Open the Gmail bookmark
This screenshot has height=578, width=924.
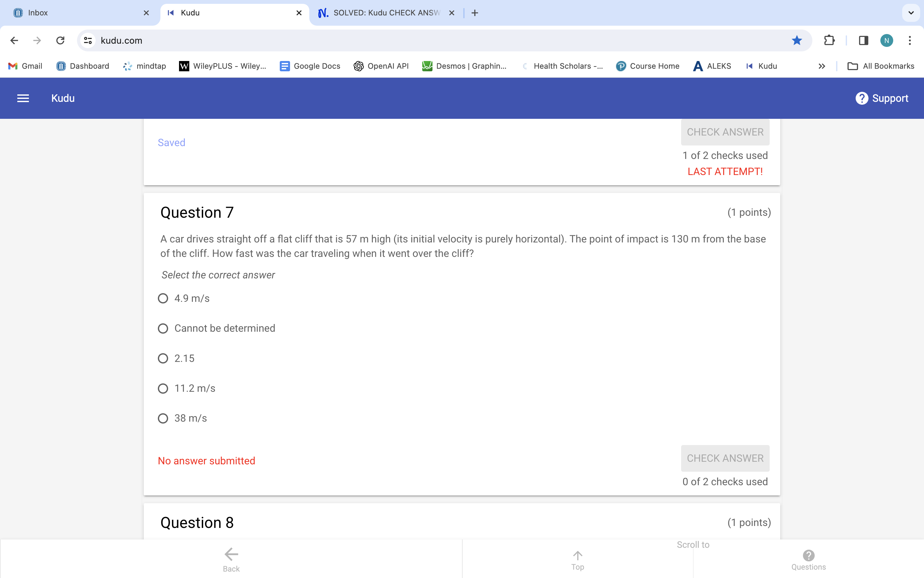point(25,66)
